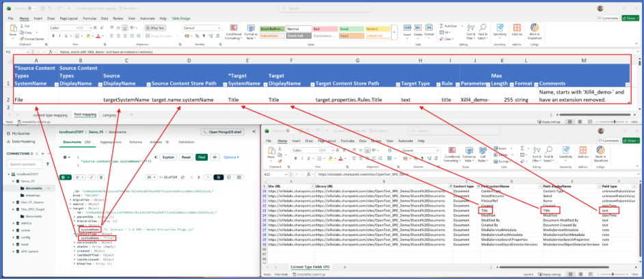Open the Formulas tab in top Excel window
The width and height of the screenshot is (644, 279).
point(90,18)
